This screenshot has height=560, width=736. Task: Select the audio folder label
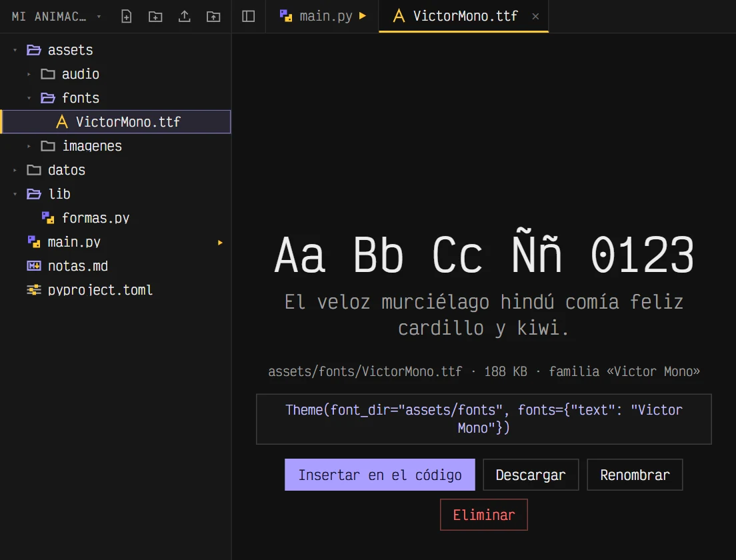coord(80,74)
